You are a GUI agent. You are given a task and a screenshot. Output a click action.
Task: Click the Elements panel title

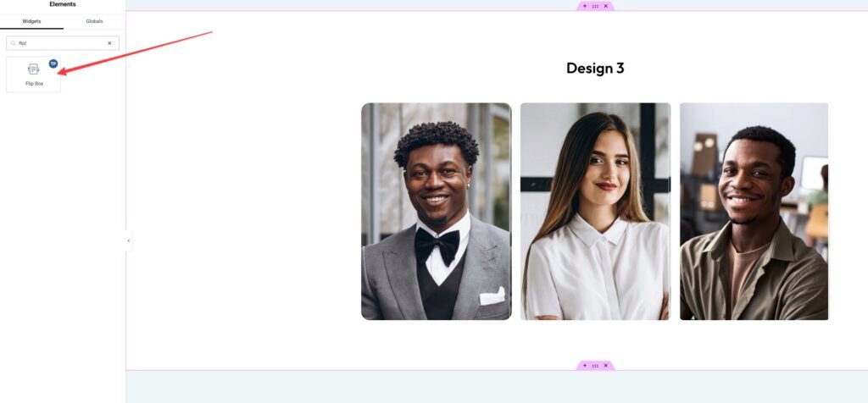point(63,4)
